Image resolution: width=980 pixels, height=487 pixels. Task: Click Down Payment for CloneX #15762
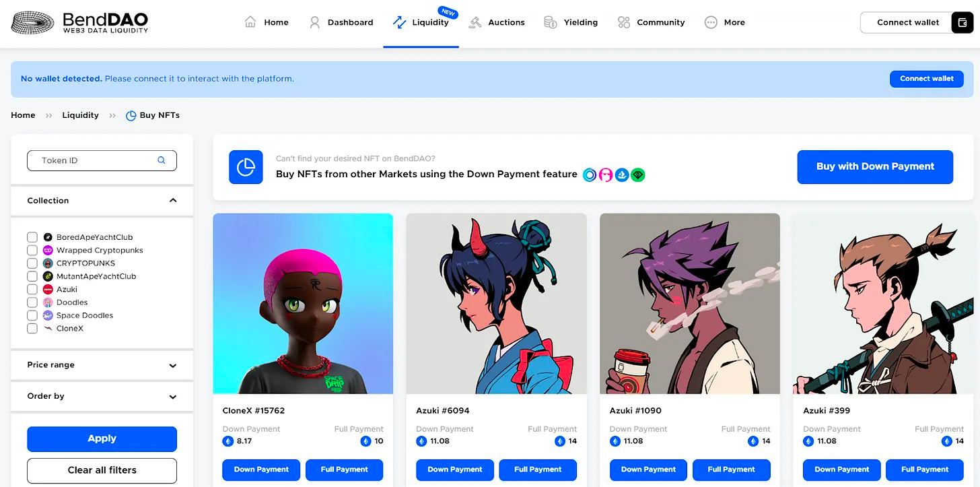click(261, 469)
